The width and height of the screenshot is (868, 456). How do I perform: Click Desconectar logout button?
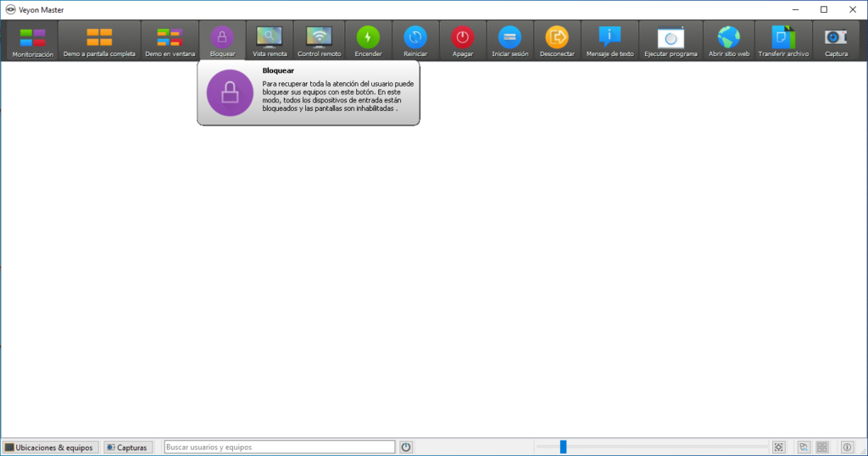point(557,41)
